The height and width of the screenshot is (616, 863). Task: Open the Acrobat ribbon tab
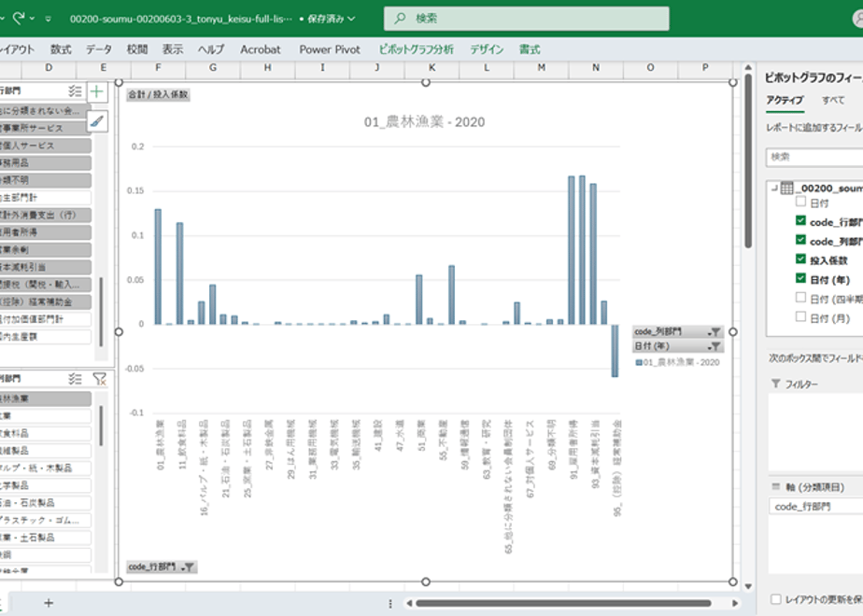point(261,49)
